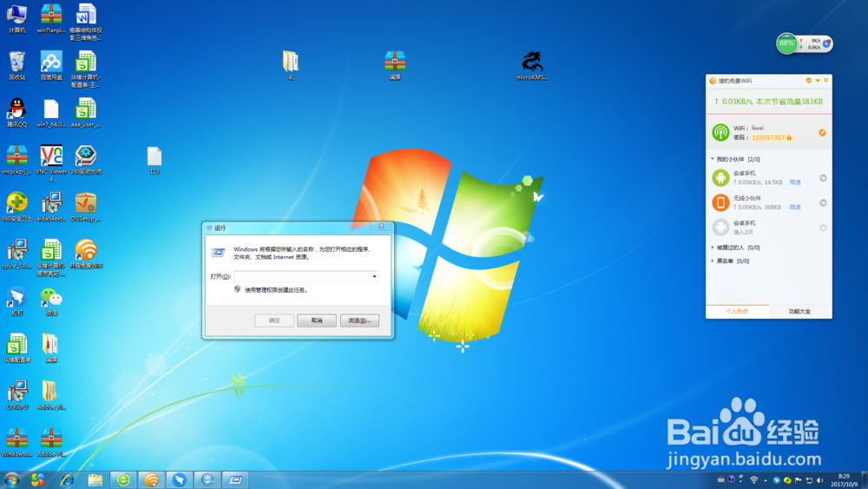Screen dimensions: 868x489
Task: Click the DingTalk taskbar button
Action: tap(180, 479)
